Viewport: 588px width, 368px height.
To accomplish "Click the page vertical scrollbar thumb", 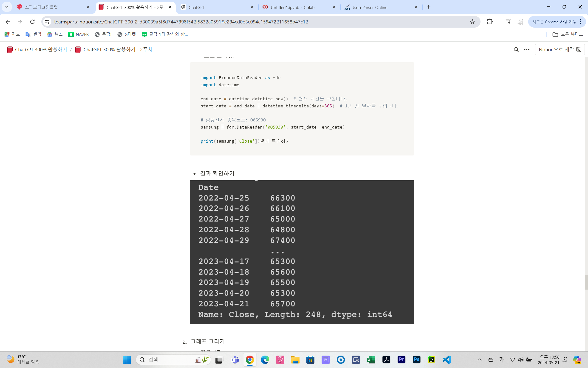I will pyautogui.click(x=586, y=282).
